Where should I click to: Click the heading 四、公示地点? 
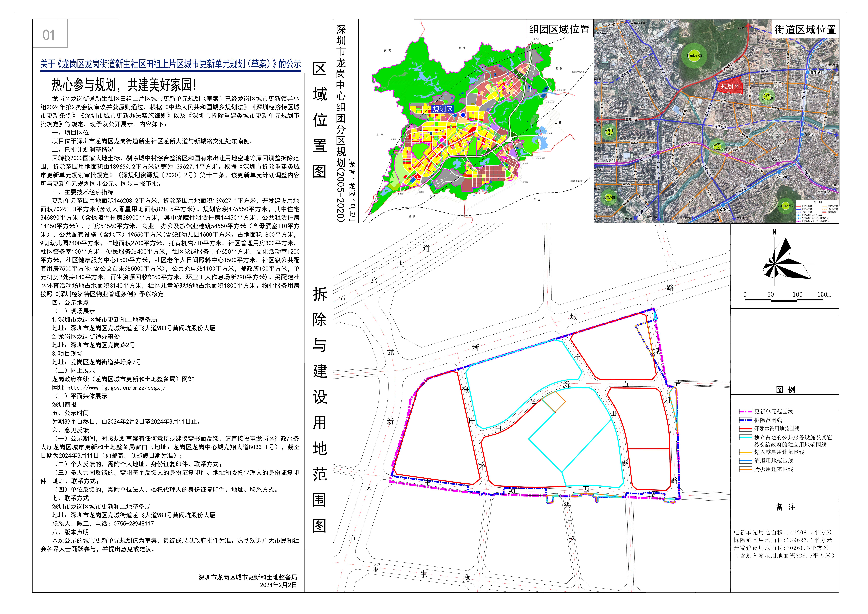[x=70, y=302]
